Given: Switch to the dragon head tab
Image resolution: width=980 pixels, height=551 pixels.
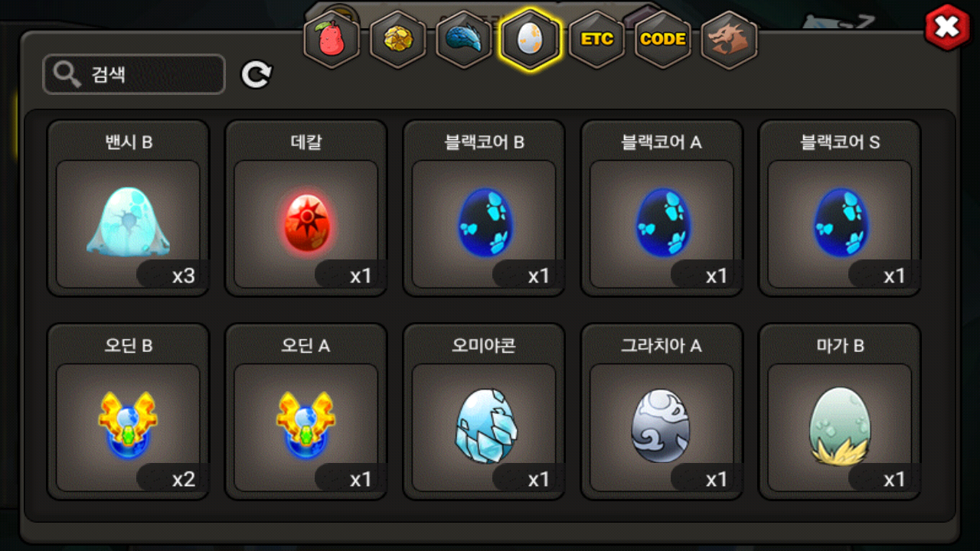Looking at the screenshot, I should [729, 39].
